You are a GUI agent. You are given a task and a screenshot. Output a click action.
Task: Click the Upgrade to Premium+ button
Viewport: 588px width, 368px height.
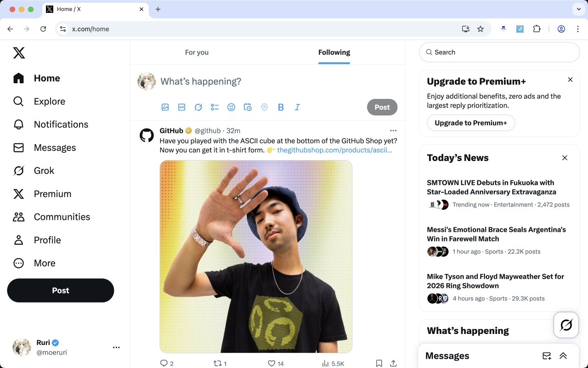[x=471, y=123]
